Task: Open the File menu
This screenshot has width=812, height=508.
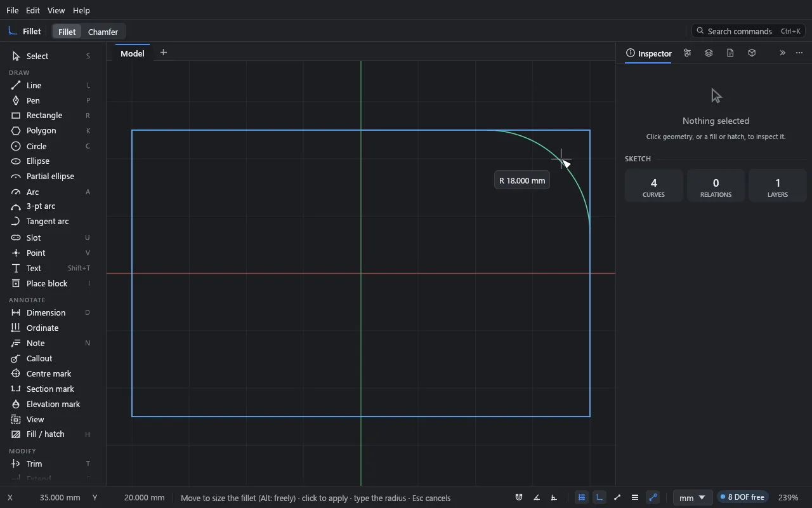Action: click(12, 10)
